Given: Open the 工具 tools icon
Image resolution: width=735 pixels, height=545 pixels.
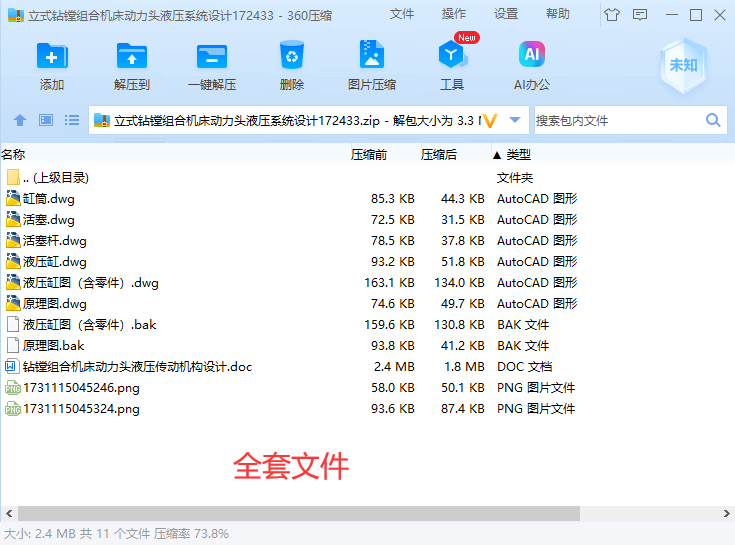Looking at the screenshot, I should [x=452, y=55].
